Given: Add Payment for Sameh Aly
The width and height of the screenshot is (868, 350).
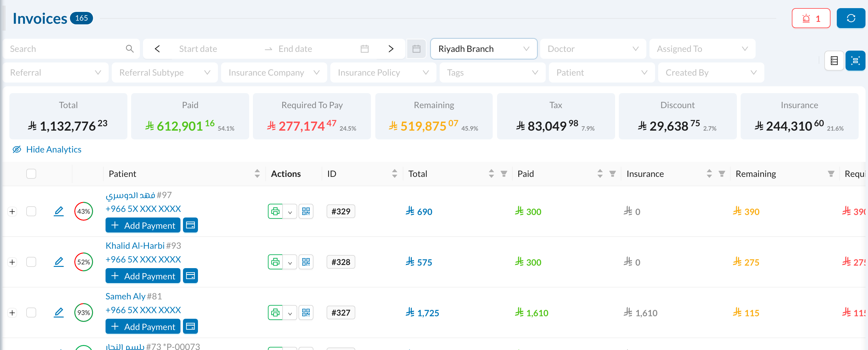Looking at the screenshot, I should click(x=143, y=326).
